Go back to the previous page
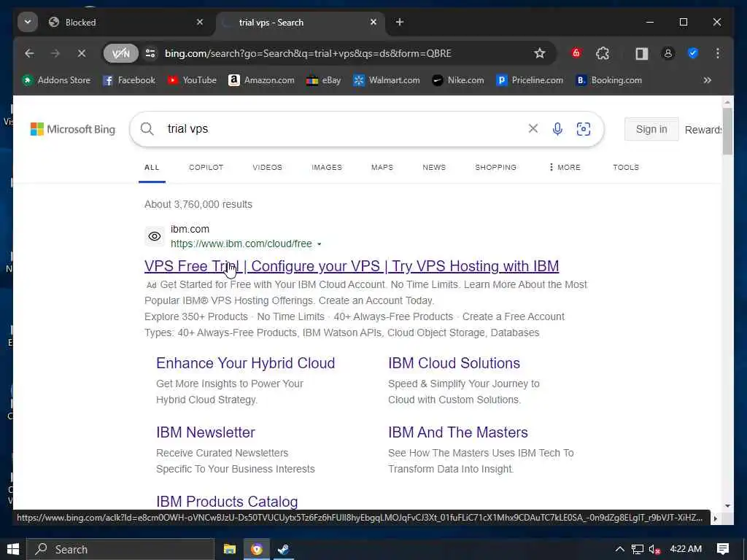 (x=29, y=53)
